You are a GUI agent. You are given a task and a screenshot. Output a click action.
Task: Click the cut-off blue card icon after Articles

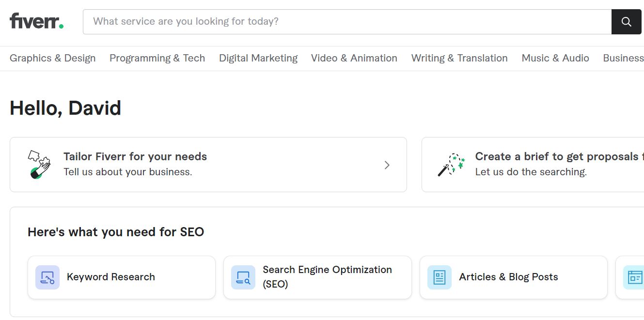(634, 277)
